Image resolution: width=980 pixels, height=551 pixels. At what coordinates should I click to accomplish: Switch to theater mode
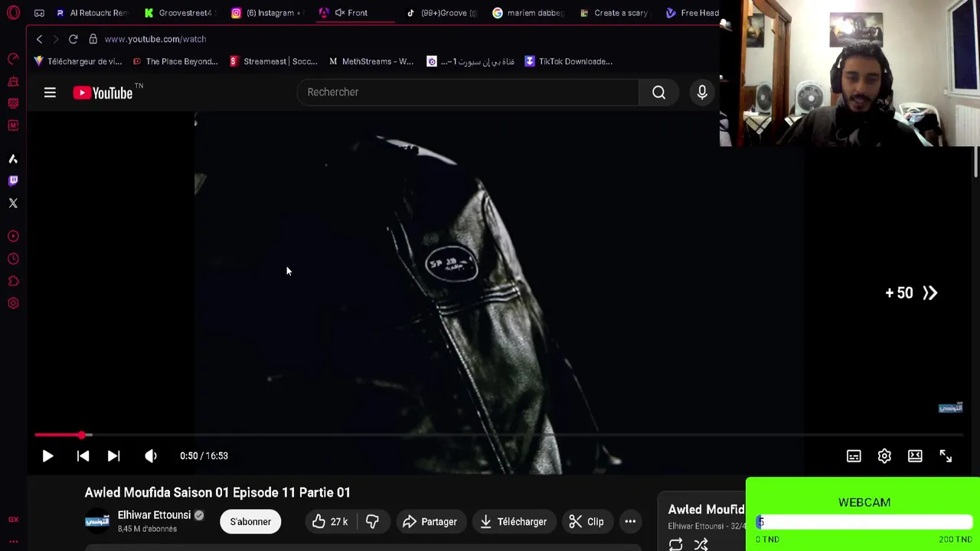(915, 456)
